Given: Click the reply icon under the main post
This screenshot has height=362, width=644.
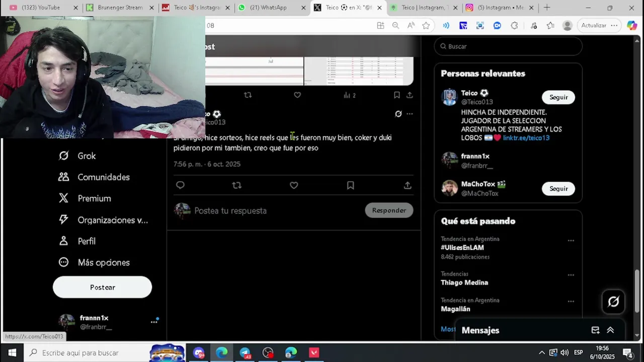Looking at the screenshot, I should pyautogui.click(x=180, y=185).
